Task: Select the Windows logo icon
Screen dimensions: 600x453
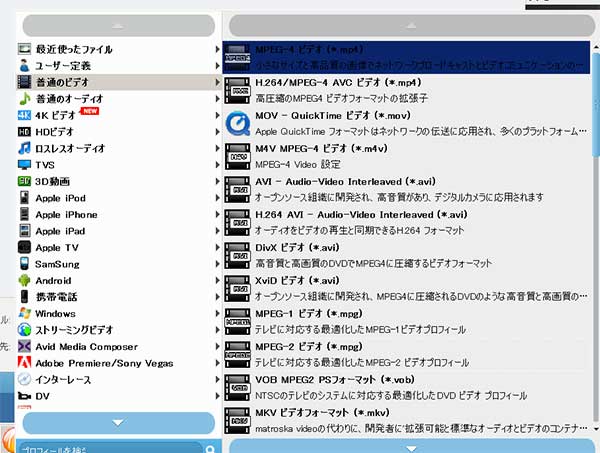Action: (x=25, y=313)
